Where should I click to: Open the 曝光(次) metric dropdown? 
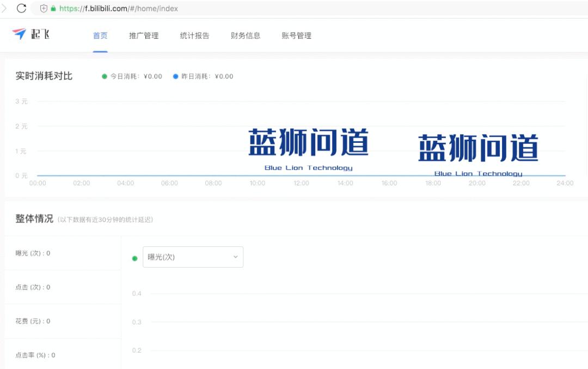pos(193,257)
